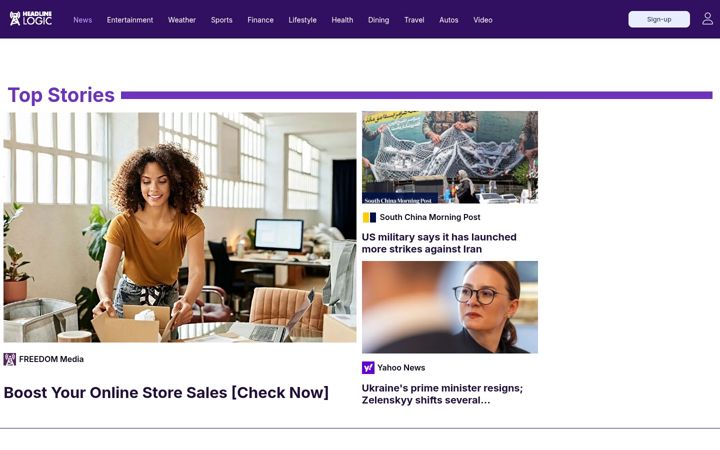This screenshot has width=720, height=450.
Task: Click the FREEDOM Media source icon
Action: (x=10, y=359)
